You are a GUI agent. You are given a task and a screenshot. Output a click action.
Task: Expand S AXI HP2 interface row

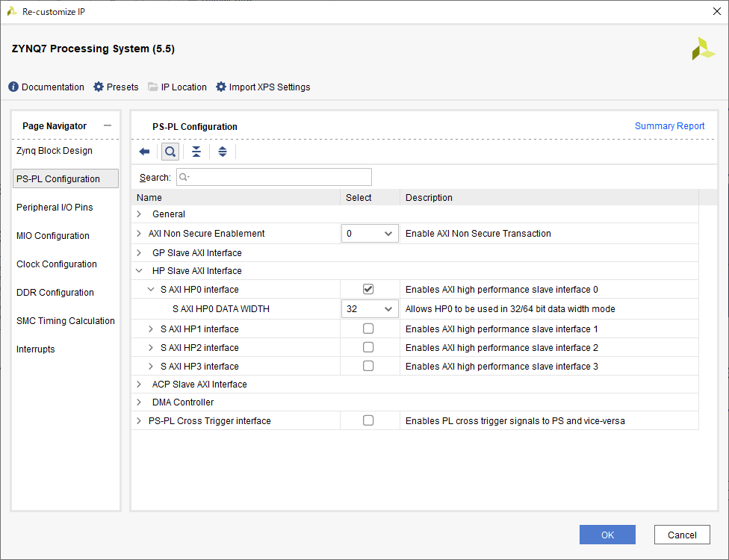(x=151, y=347)
